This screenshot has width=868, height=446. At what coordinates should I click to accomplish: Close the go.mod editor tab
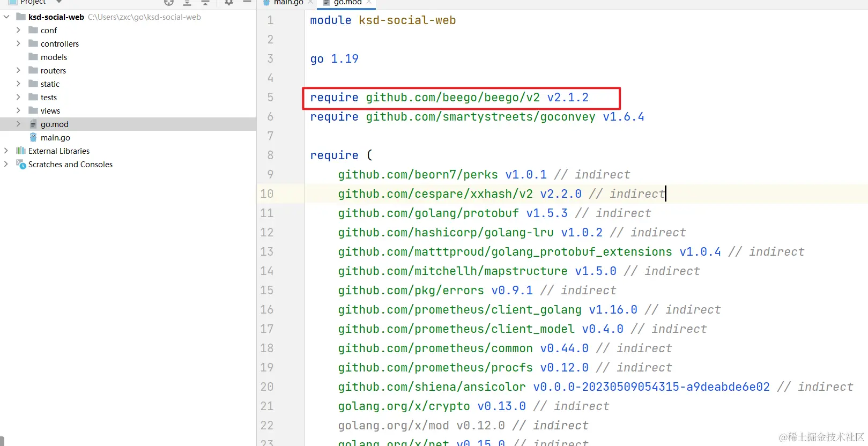click(369, 2)
